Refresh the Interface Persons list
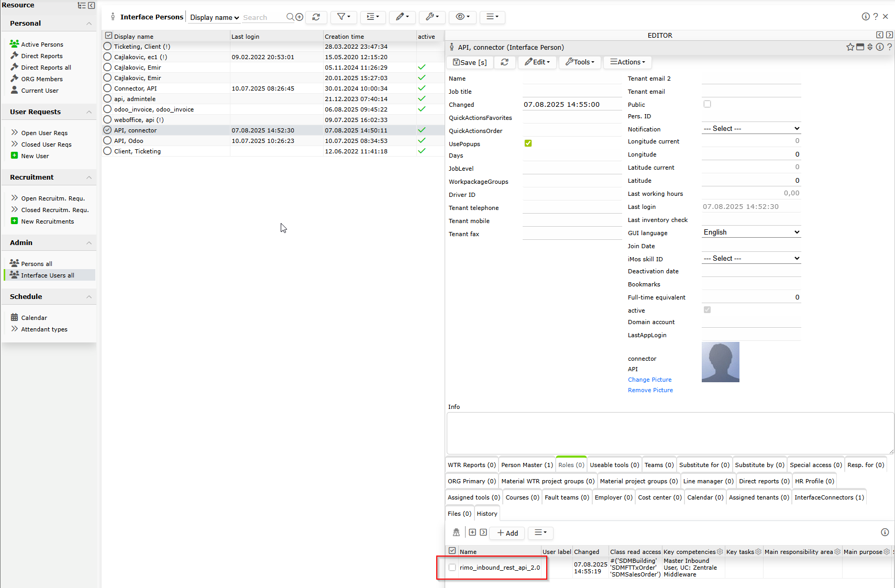This screenshot has height=588, width=895. [316, 17]
